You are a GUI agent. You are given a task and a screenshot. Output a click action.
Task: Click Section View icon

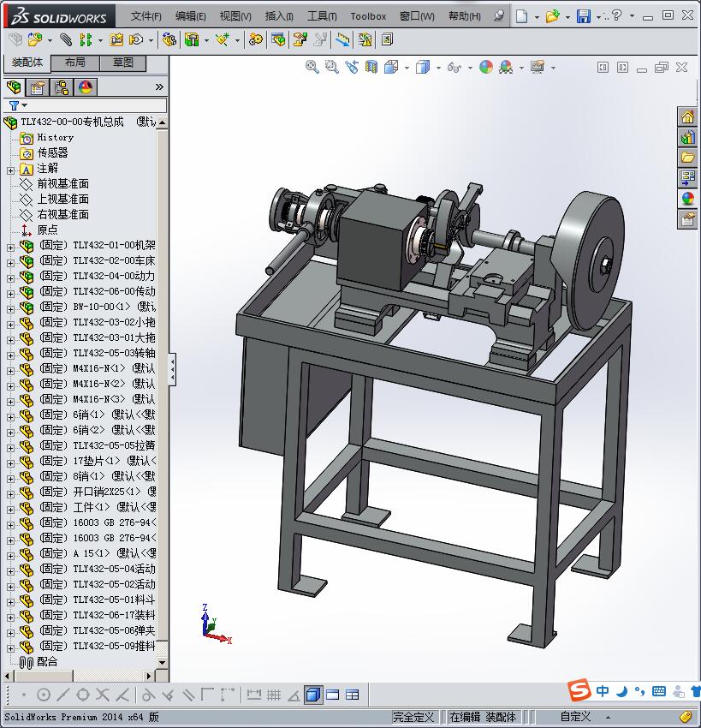371,68
